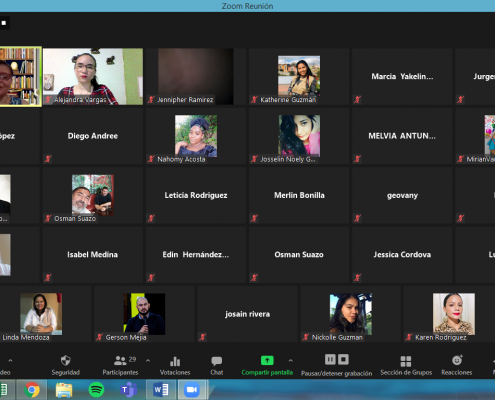The height and width of the screenshot is (400, 495).
Task: Select Alejandra Vargas video tile
Action: [x=93, y=76]
